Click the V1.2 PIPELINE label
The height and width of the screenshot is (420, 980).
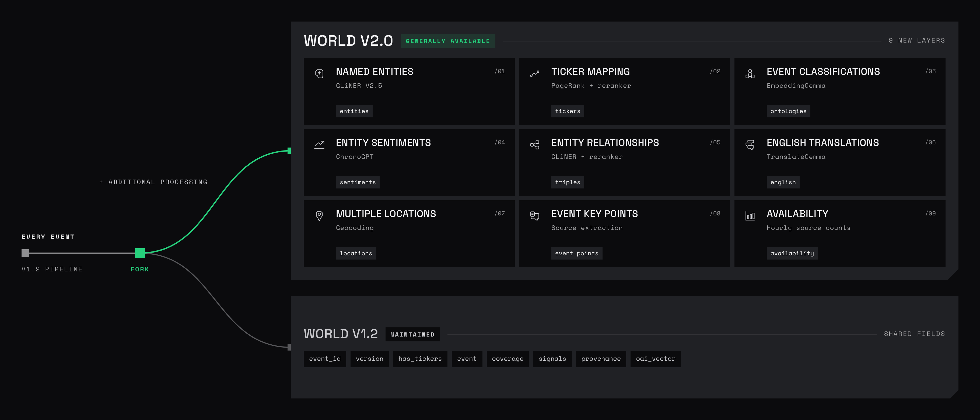[x=52, y=269]
